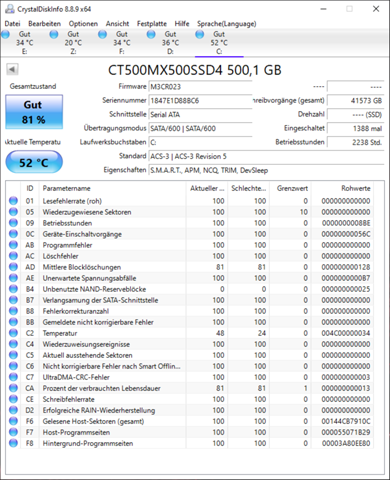The image size is (390, 480).
Task: Click status icon of Host-Programmseiten row
Action: (x=13, y=432)
